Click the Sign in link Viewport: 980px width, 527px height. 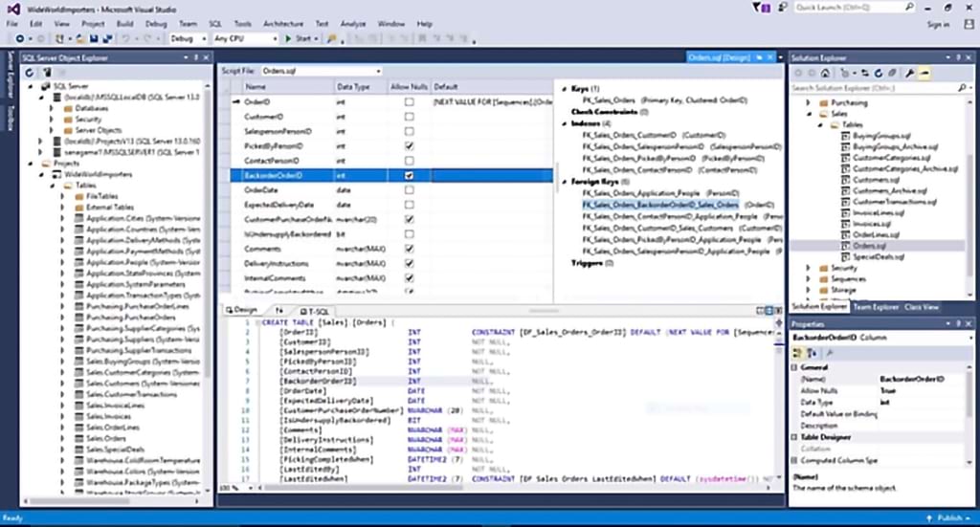[938, 24]
